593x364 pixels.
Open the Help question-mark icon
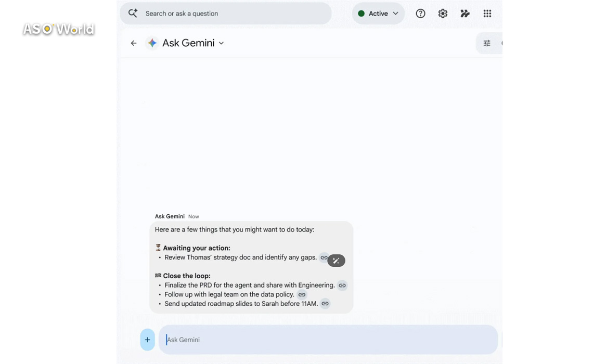point(420,14)
